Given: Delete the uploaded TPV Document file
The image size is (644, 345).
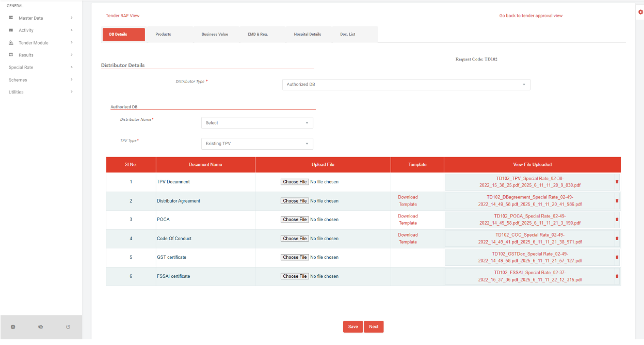Looking at the screenshot, I should [x=617, y=182].
